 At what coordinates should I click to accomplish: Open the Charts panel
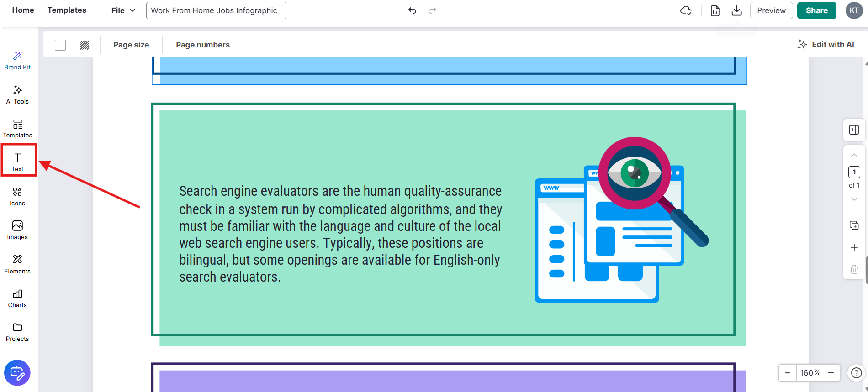17,298
